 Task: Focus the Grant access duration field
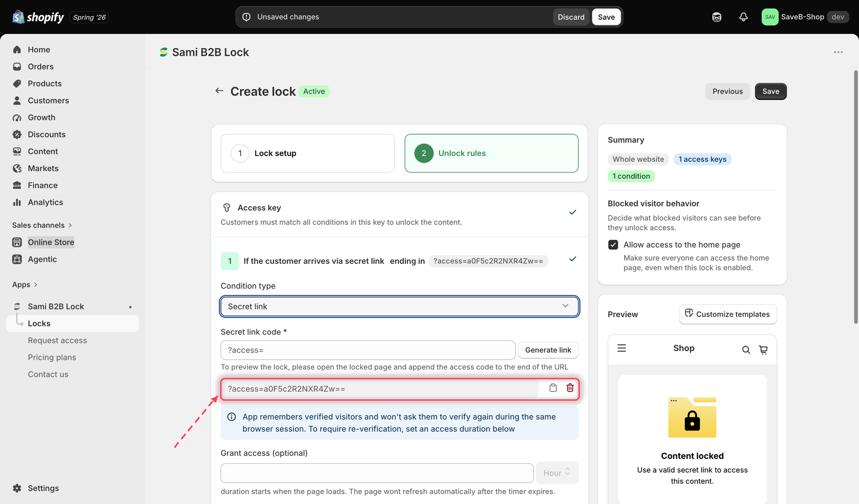pyautogui.click(x=377, y=473)
